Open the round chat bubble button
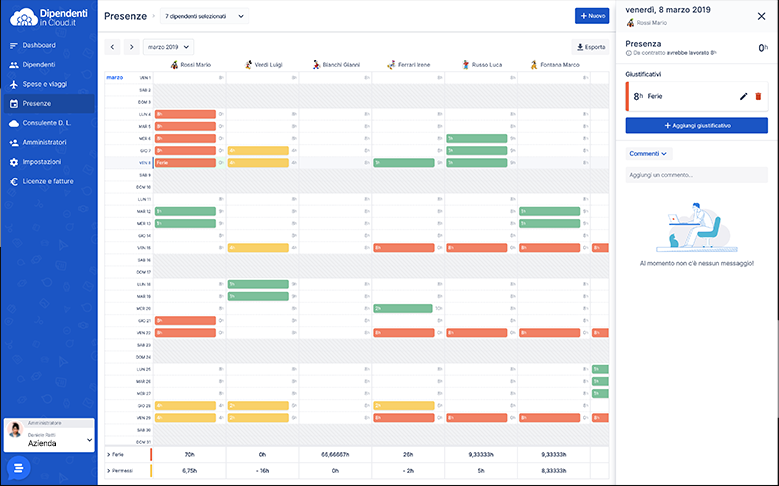 pyautogui.click(x=18, y=467)
